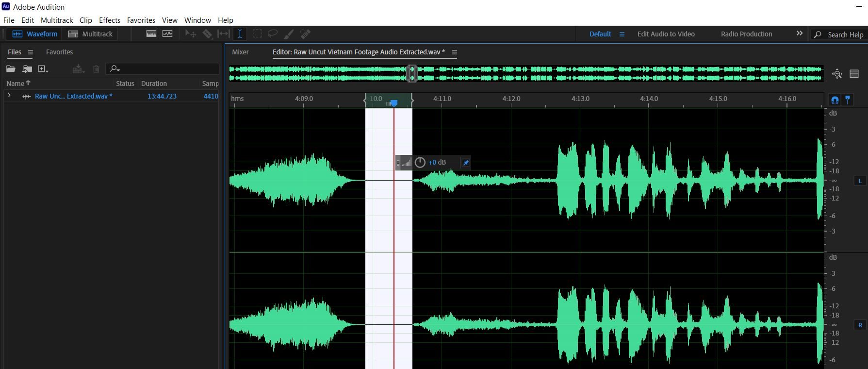Show more workspaces with double chevron

(x=800, y=34)
